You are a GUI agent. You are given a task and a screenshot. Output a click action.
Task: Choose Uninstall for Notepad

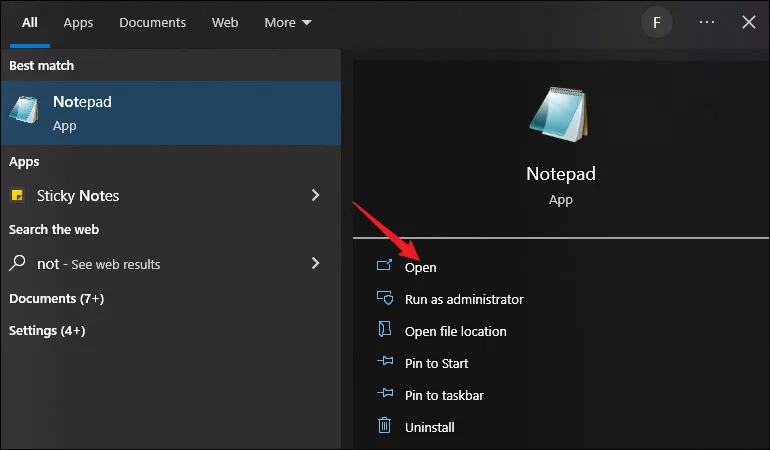pyautogui.click(x=429, y=427)
